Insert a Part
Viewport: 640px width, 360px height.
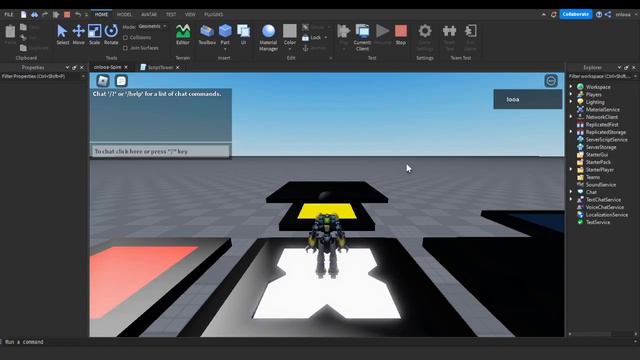click(225, 34)
